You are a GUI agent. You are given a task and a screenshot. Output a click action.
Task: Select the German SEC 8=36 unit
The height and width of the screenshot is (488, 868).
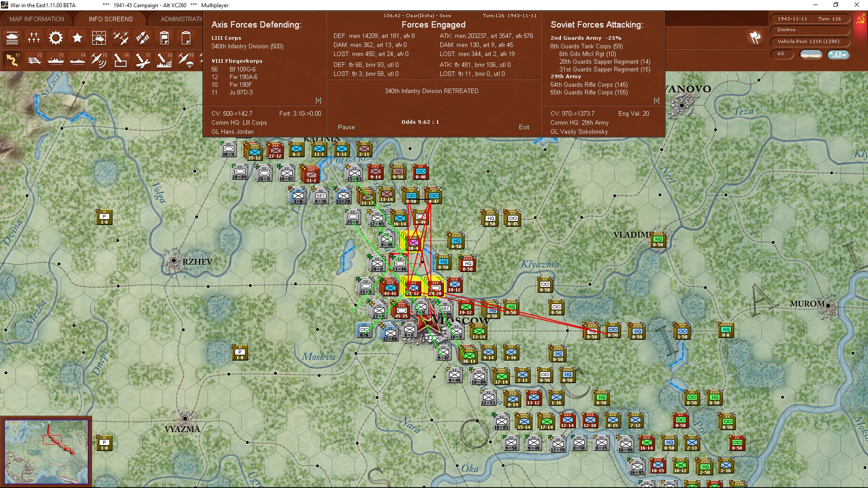coord(321,196)
